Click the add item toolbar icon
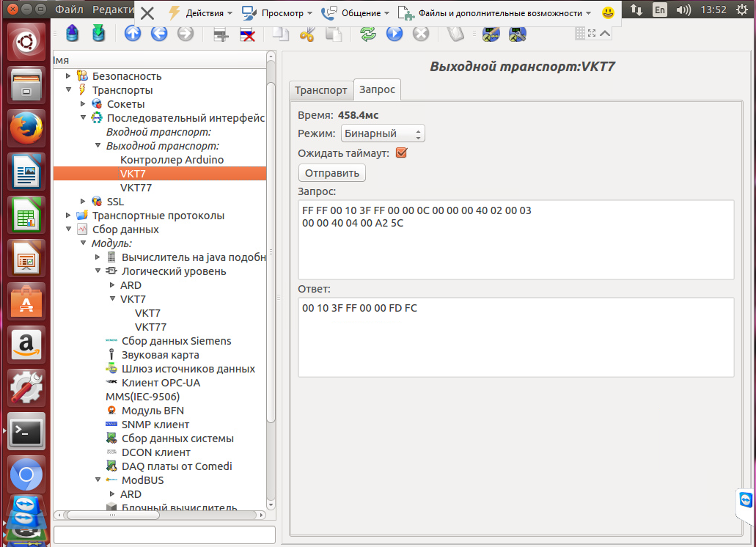 click(220, 34)
